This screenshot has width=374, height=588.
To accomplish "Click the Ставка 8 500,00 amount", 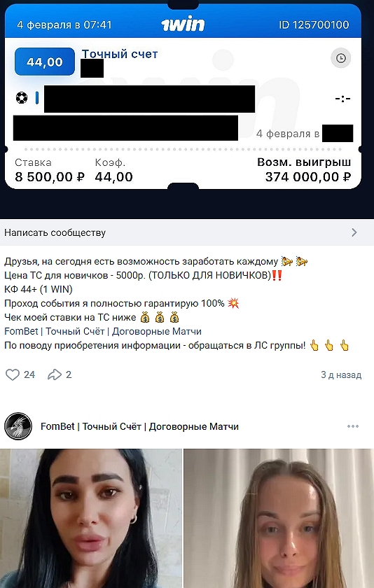I will (50, 176).
